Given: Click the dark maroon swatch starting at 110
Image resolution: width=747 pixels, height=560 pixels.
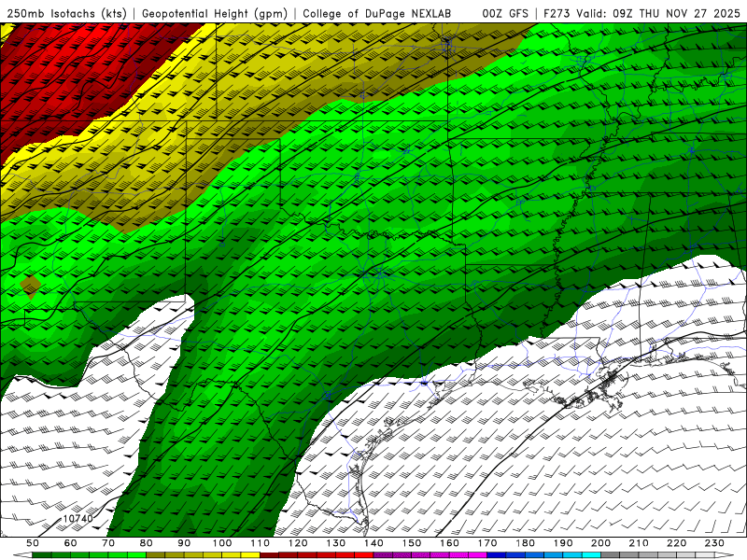Looking at the screenshot, I should (x=269, y=555).
